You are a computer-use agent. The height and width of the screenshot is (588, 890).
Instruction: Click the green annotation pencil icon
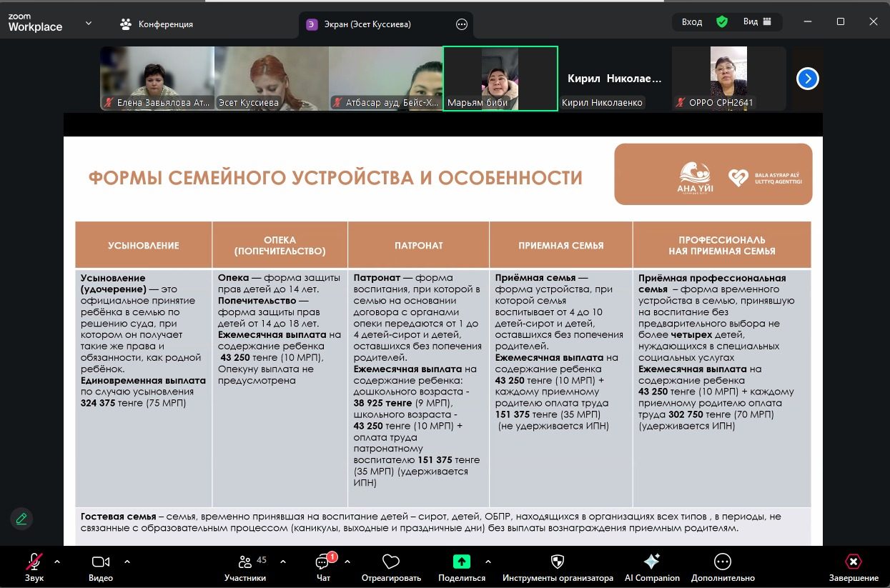(21, 519)
